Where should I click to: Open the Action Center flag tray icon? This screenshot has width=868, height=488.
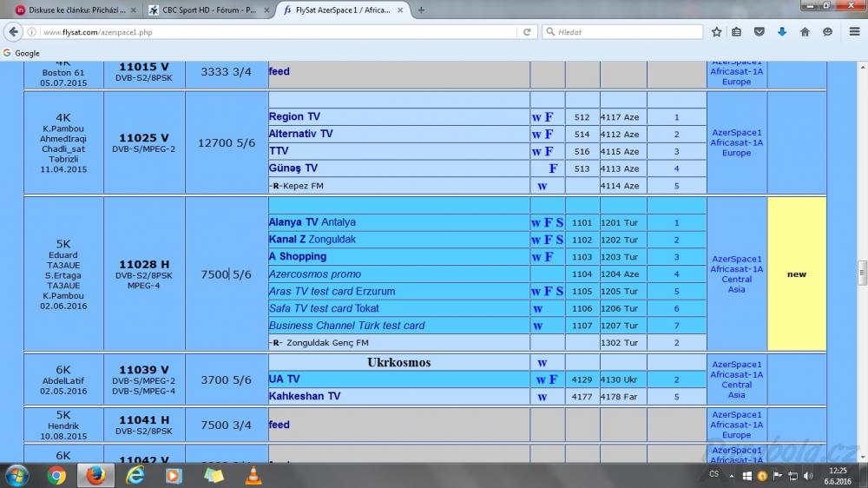pos(777,476)
